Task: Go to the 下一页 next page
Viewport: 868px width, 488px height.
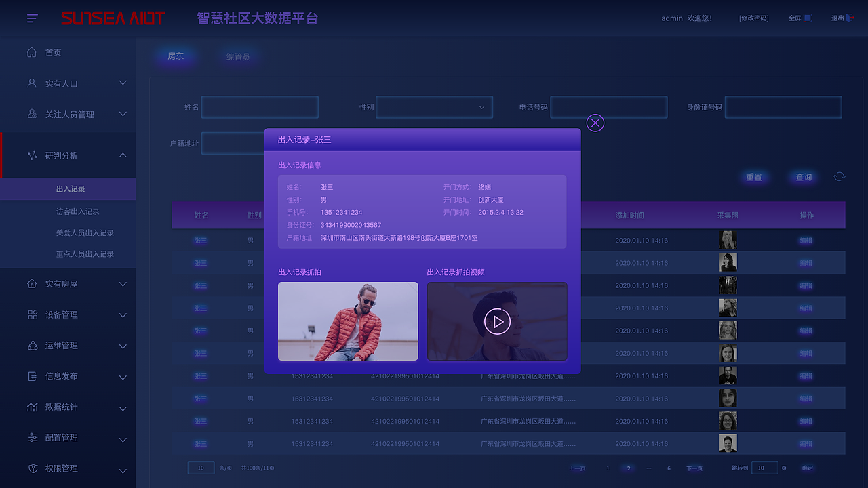Action: coord(694,468)
